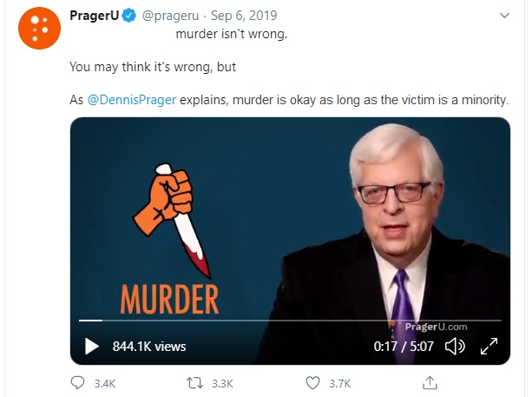Expand the tweet options chevron menu
The width and height of the screenshot is (532, 397).
click(x=504, y=17)
